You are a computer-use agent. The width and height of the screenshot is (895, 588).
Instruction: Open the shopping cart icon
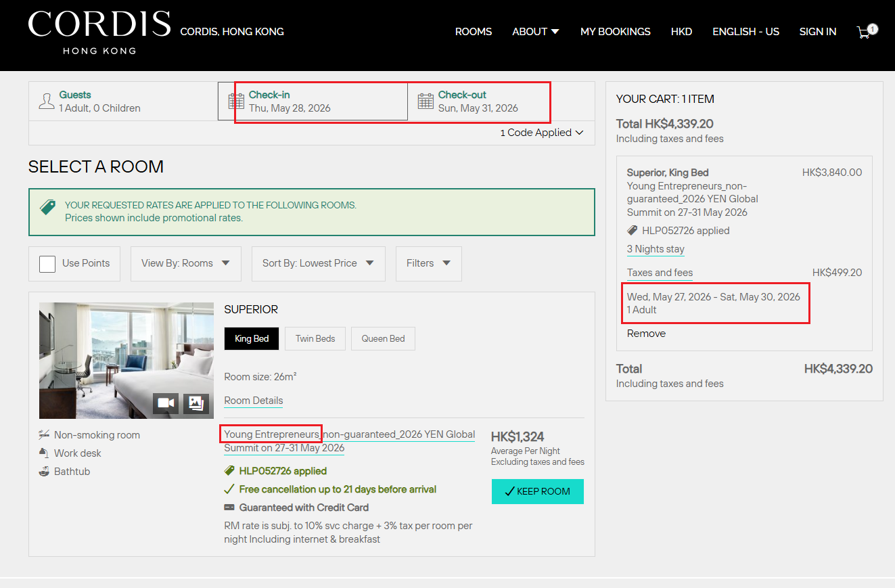point(864,32)
